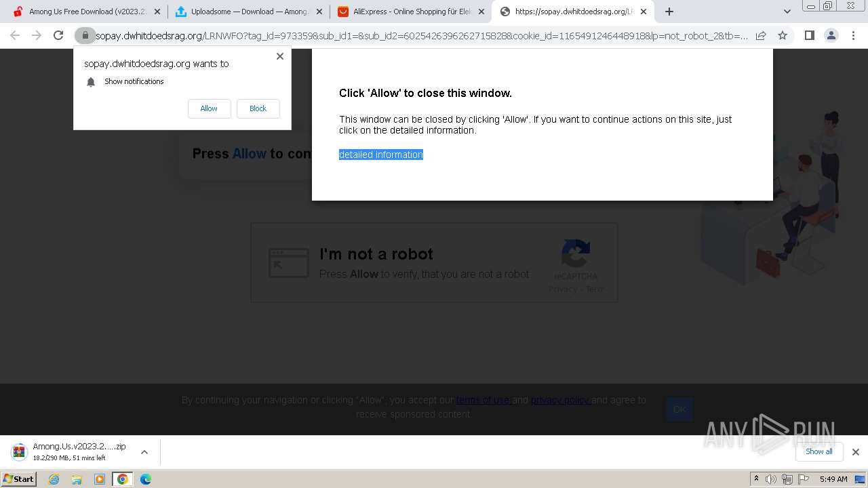Go forward to the next page

pos(37,35)
